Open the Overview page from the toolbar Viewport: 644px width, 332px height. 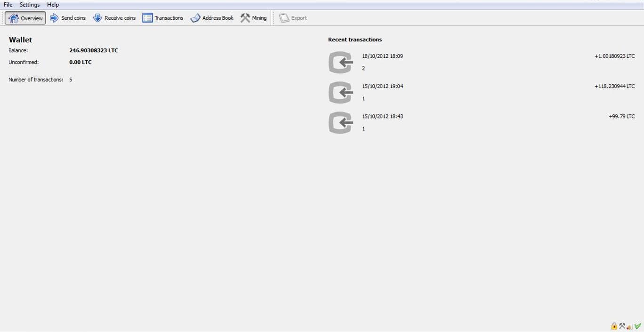pyautogui.click(x=25, y=18)
